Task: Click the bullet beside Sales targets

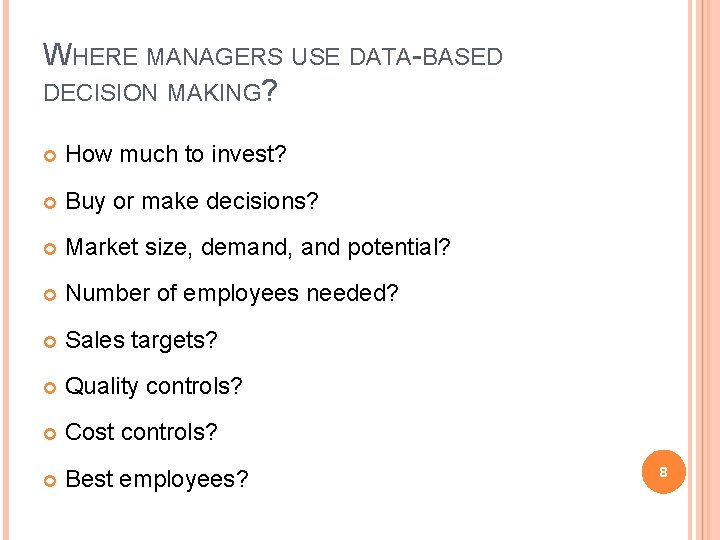Action: [x=50, y=342]
